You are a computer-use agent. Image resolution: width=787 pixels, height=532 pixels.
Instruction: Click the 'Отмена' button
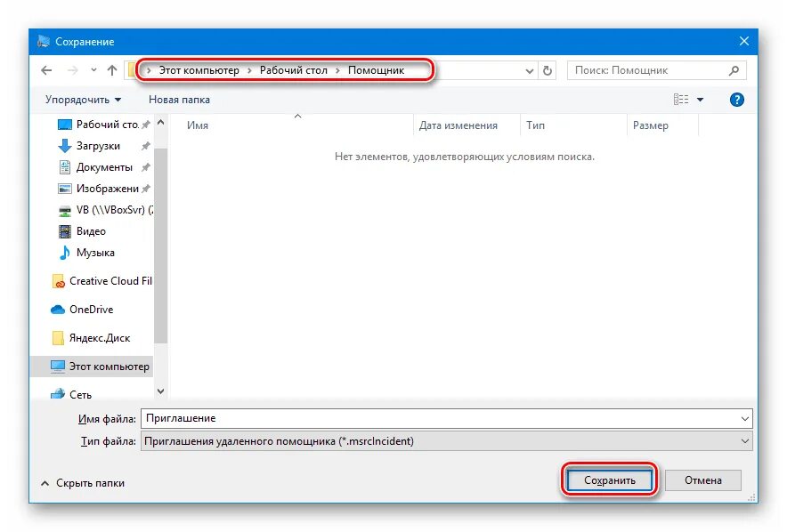pos(703,480)
